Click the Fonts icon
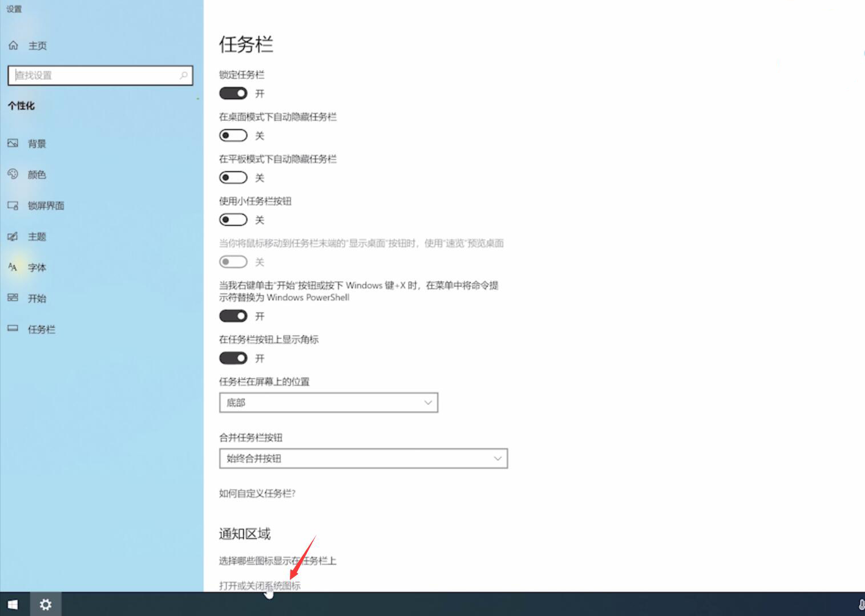Viewport: 865px width, 616px height. [13, 267]
